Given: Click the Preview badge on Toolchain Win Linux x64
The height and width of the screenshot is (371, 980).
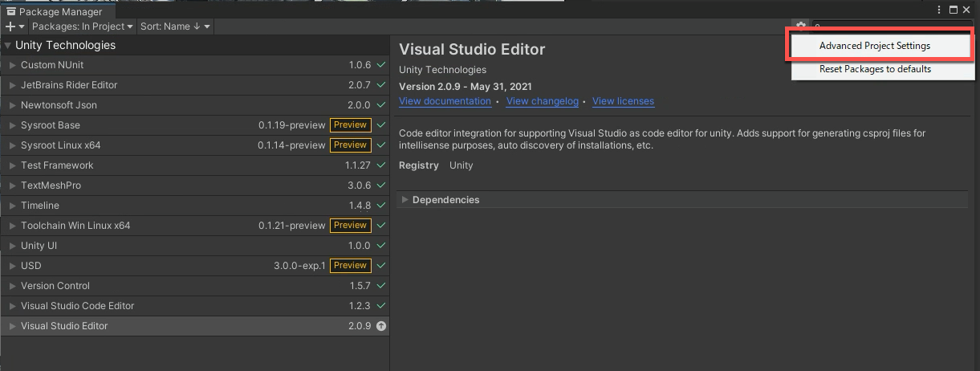Looking at the screenshot, I should (350, 226).
